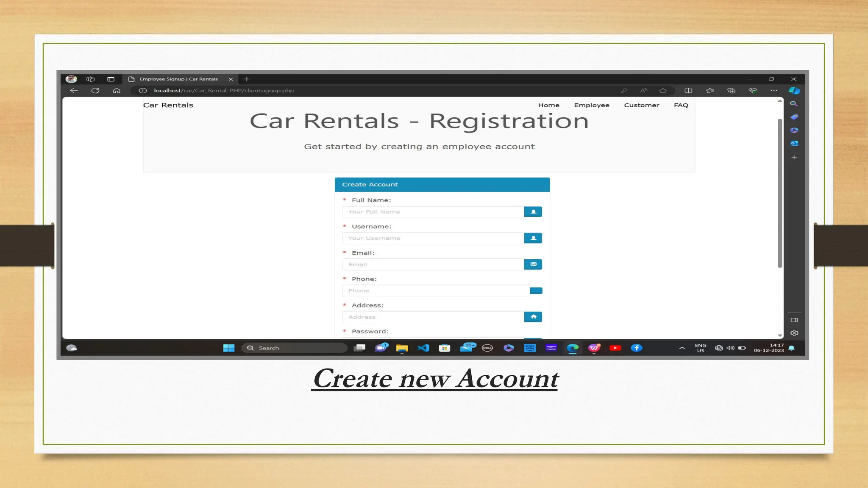The height and width of the screenshot is (488, 868).
Task: Open the Home nav link
Action: click(549, 105)
